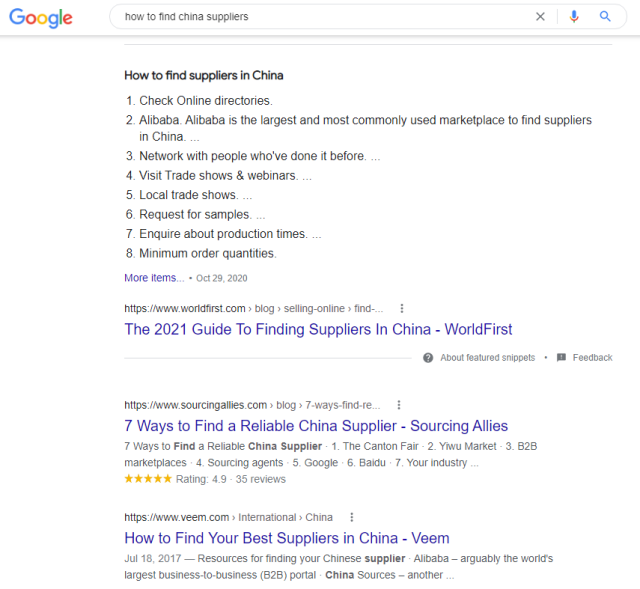Open 7 Ways to Find a Reliable China Supplier

(x=316, y=426)
